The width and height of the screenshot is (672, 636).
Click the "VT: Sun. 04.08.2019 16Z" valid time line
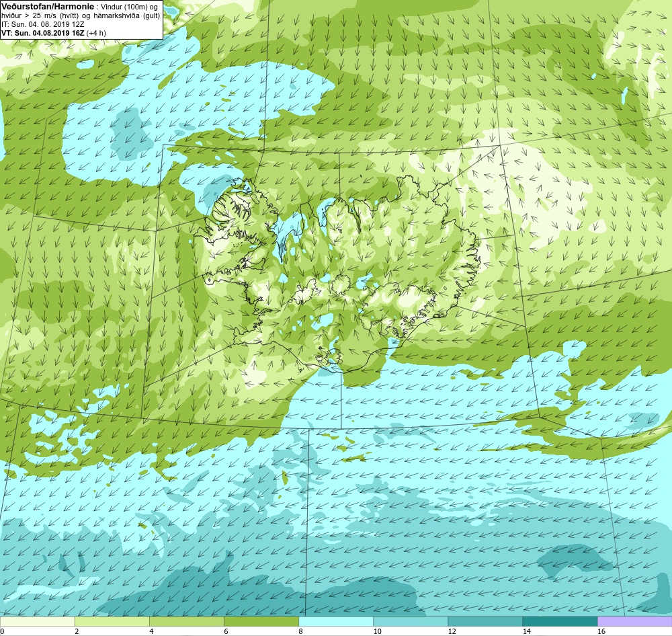pos(43,33)
